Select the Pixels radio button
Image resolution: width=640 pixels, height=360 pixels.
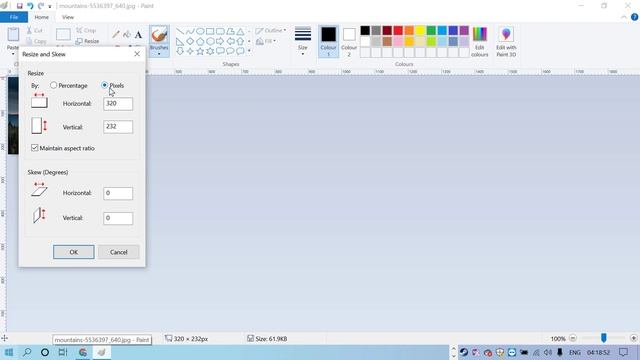[x=105, y=85]
